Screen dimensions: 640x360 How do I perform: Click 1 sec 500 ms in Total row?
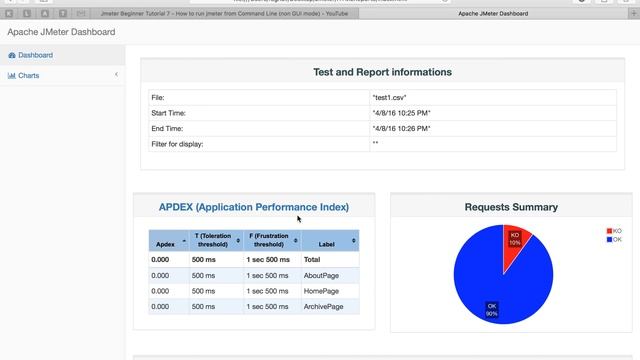click(268, 260)
